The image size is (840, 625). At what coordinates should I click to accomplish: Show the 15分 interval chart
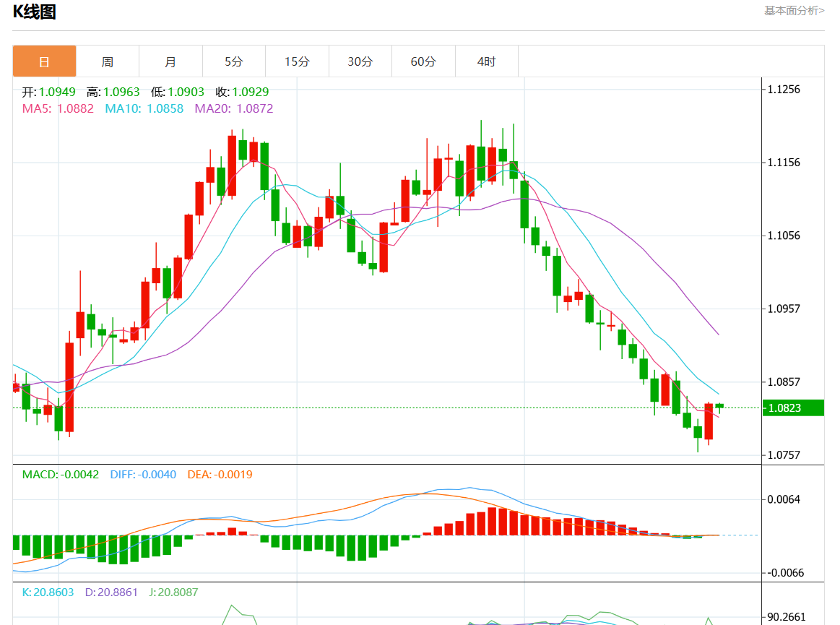[x=297, y=61]
